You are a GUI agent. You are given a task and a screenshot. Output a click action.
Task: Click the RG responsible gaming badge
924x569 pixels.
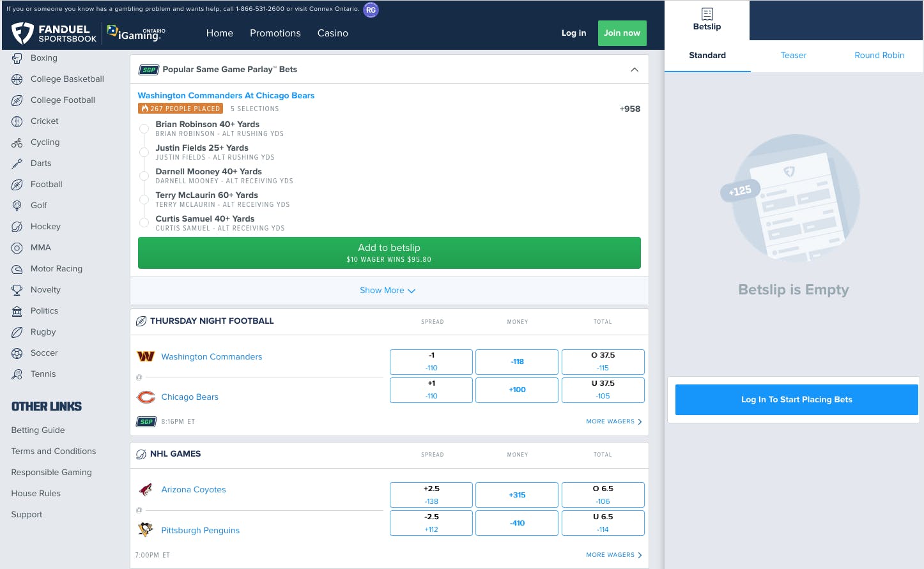371,10
